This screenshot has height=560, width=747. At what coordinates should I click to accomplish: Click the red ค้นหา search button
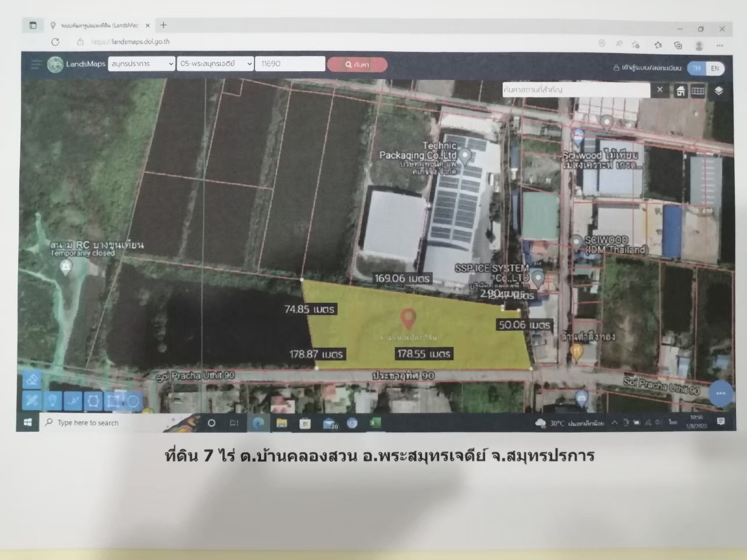357,65
